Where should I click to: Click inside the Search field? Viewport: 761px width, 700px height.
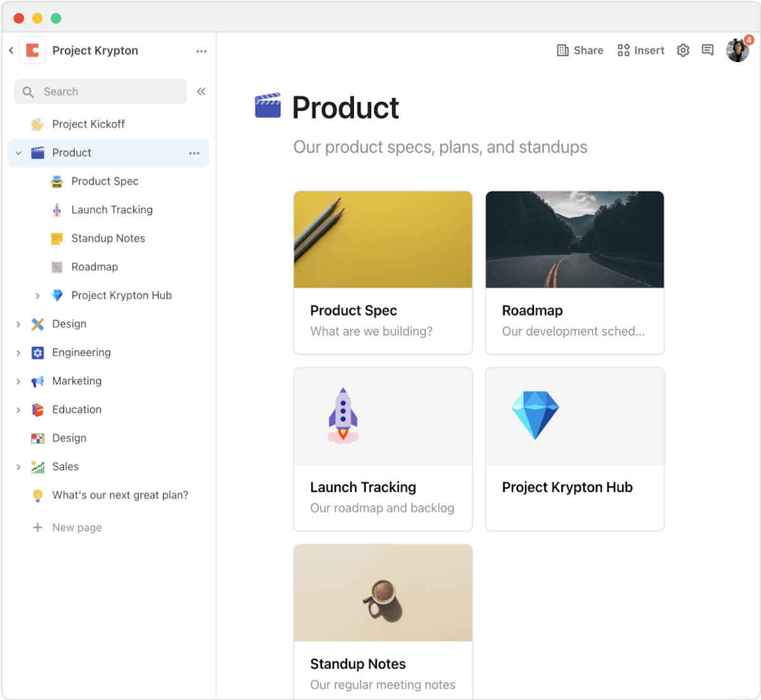click(100, 91)
